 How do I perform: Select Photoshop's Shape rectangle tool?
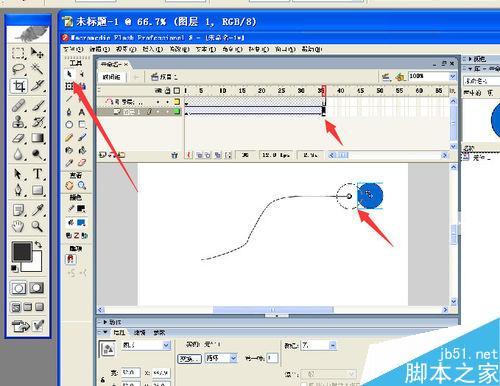click(37, 190)
